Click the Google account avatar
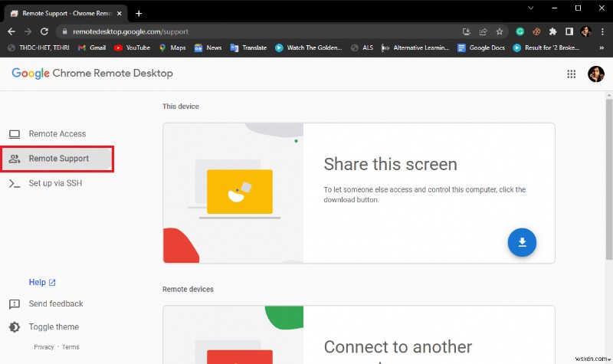This screenshot has width=613, height=364. pyautogui.click(x=596, y=74)
